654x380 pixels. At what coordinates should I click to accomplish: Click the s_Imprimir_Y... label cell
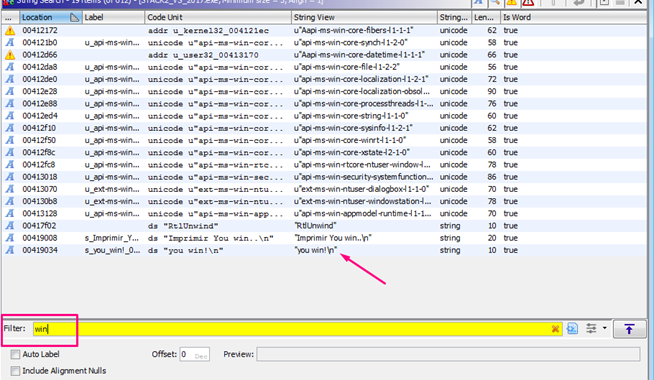tap(112, 238)
